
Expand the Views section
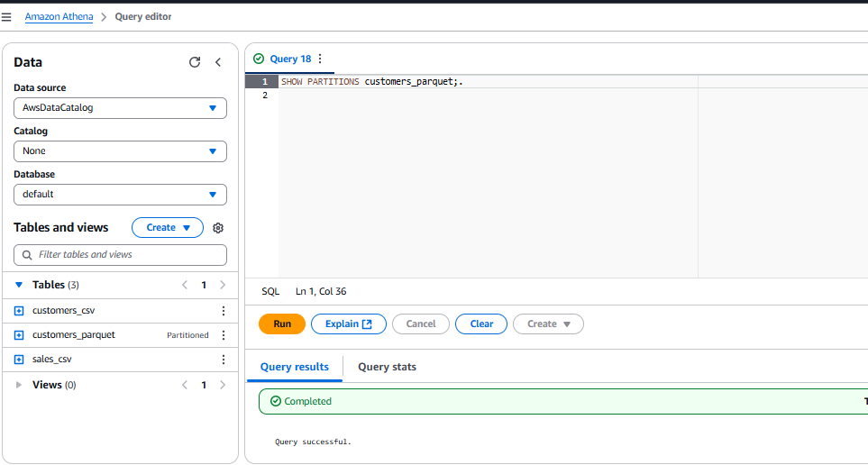click(x=19, y=385)
